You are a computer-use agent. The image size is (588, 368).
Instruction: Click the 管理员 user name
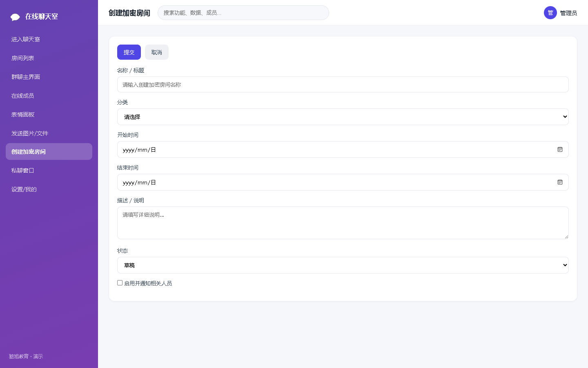[568, 13]
